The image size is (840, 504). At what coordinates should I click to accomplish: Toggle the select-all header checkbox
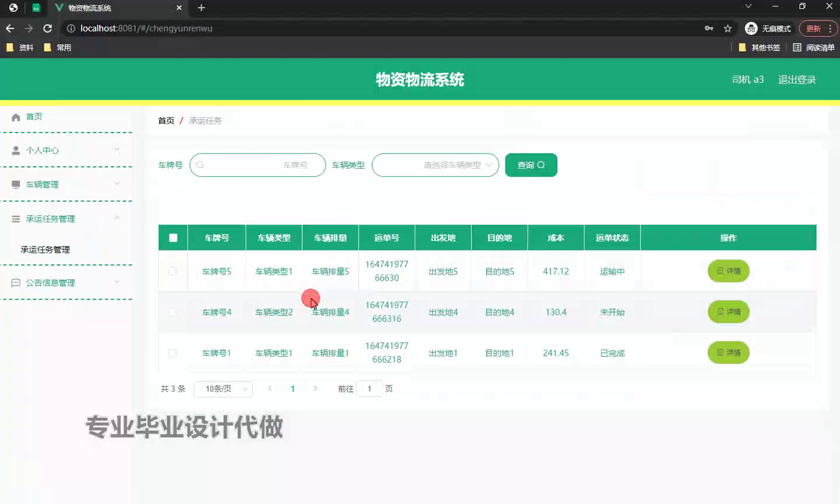point(173,237)
